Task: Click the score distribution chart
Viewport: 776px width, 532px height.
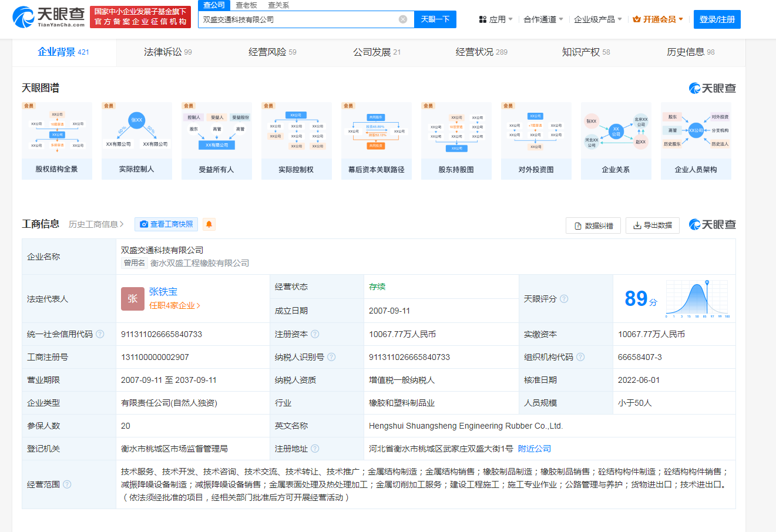Action: (x=697, y=299)
